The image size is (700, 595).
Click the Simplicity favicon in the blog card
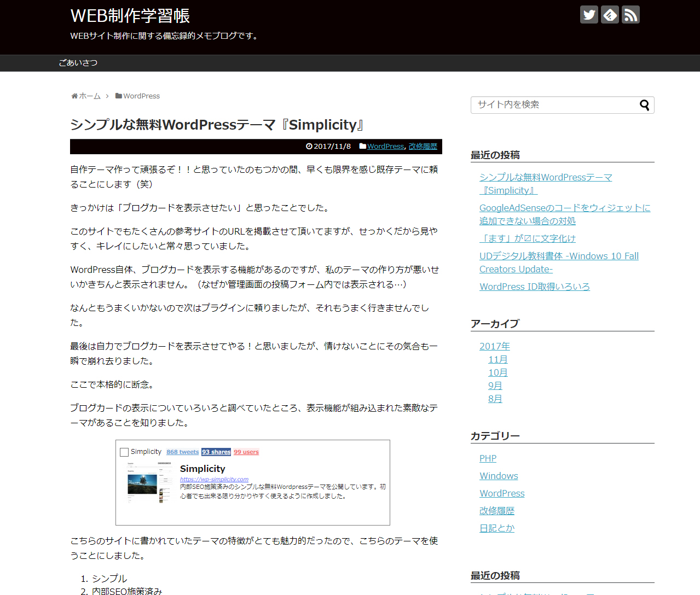(124, 452)
